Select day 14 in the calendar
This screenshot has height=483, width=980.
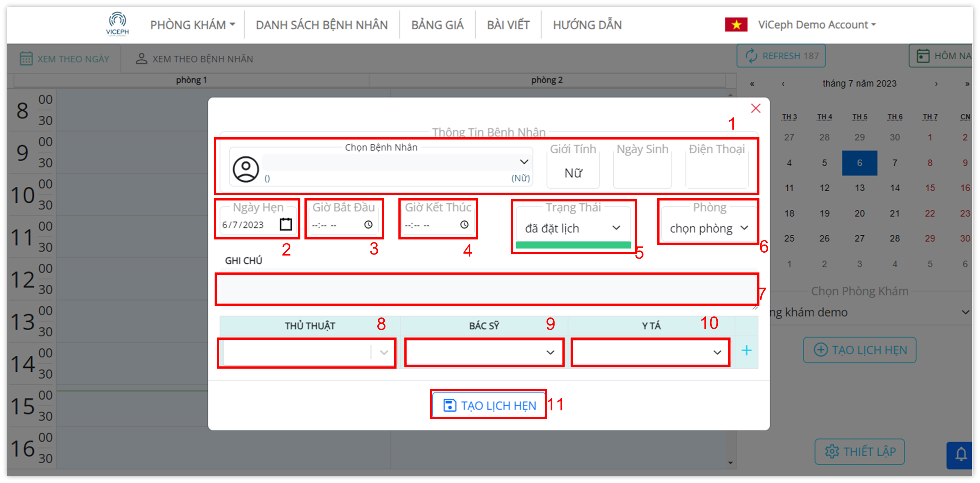point(895,188)
